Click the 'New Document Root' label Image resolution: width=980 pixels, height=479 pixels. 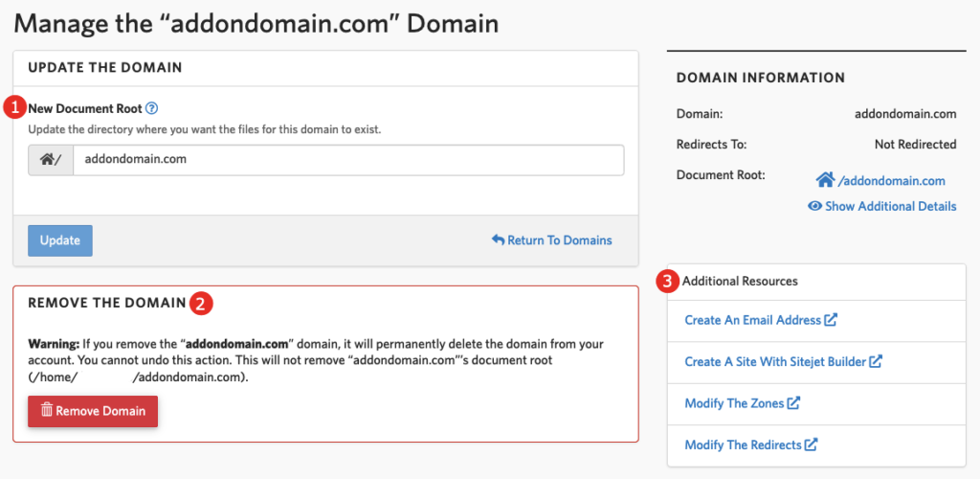(85, 108)
